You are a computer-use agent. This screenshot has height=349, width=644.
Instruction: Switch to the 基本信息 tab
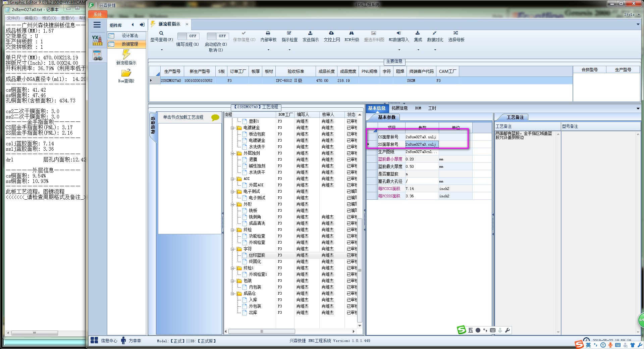point(377,108)
